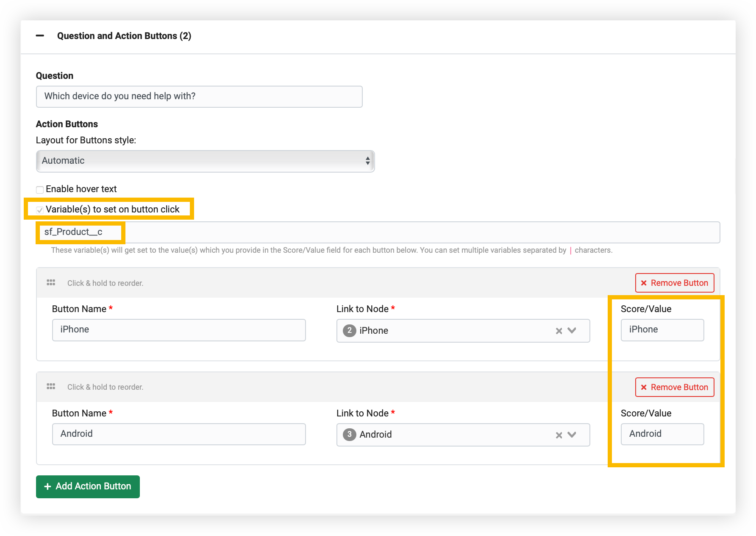Enable hover text
756x536 pixels.
[40, 190]
